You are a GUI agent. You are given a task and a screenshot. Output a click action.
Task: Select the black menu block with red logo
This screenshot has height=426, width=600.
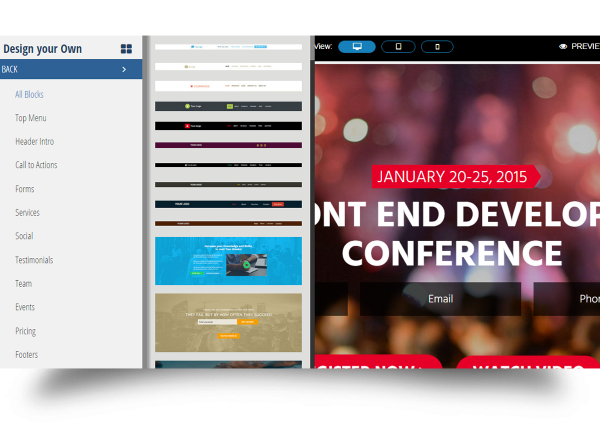tap(228, 126)
